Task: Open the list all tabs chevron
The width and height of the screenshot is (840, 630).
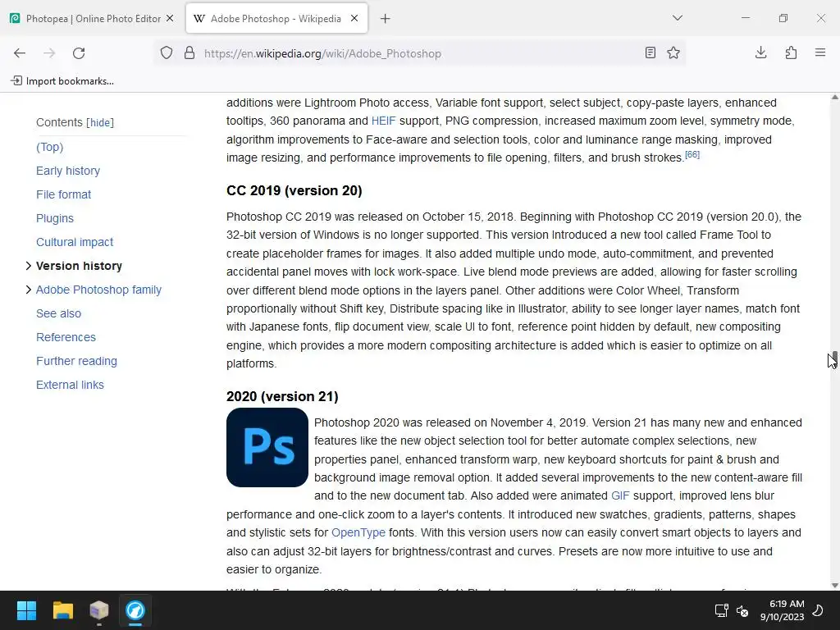Action: click(678, 18)
